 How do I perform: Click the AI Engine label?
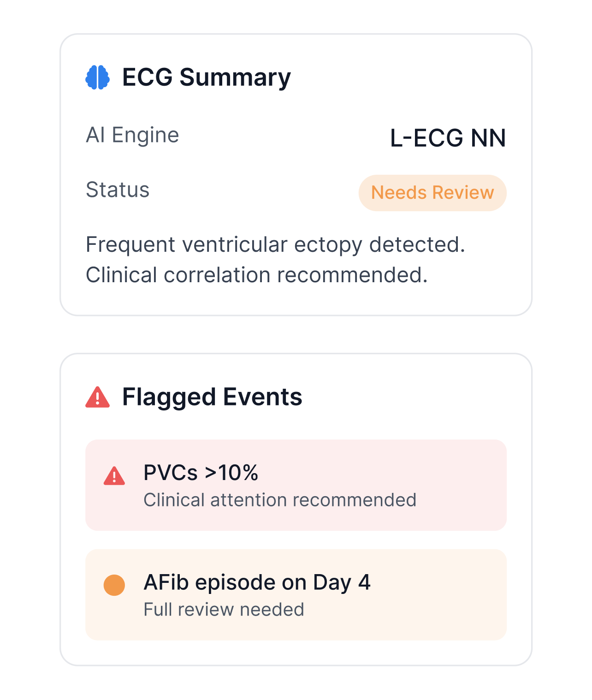tap(132, 135)
